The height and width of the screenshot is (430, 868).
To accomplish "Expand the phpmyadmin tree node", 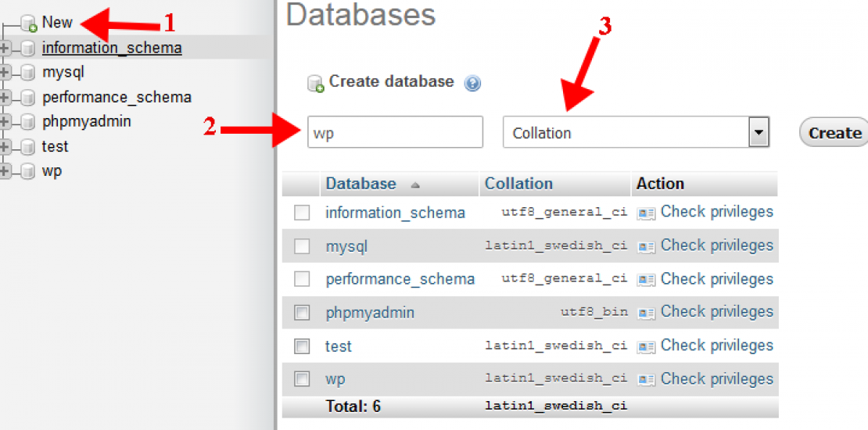I will [x=5, y=123].
